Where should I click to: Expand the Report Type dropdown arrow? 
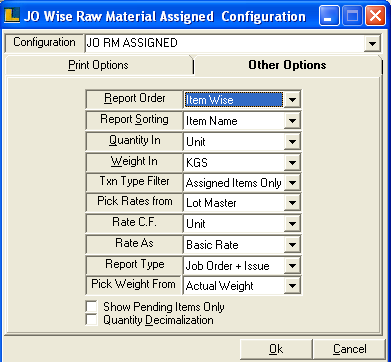[x=292, y=266]
